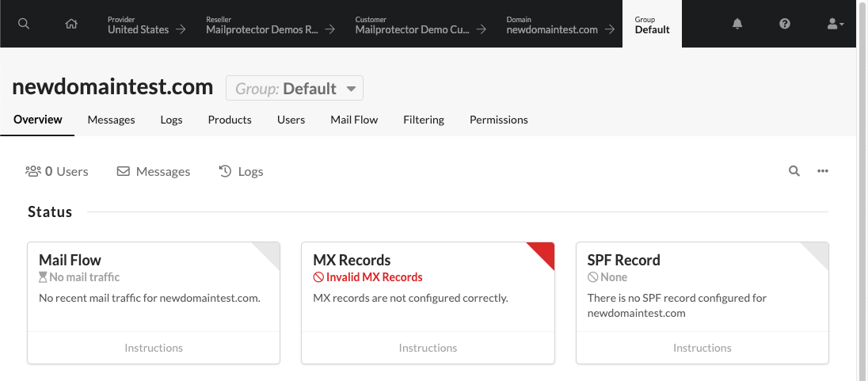Click the hourglass icon under Mail Flow
This screenshot has width=868, height=381.
pos(44,277)
